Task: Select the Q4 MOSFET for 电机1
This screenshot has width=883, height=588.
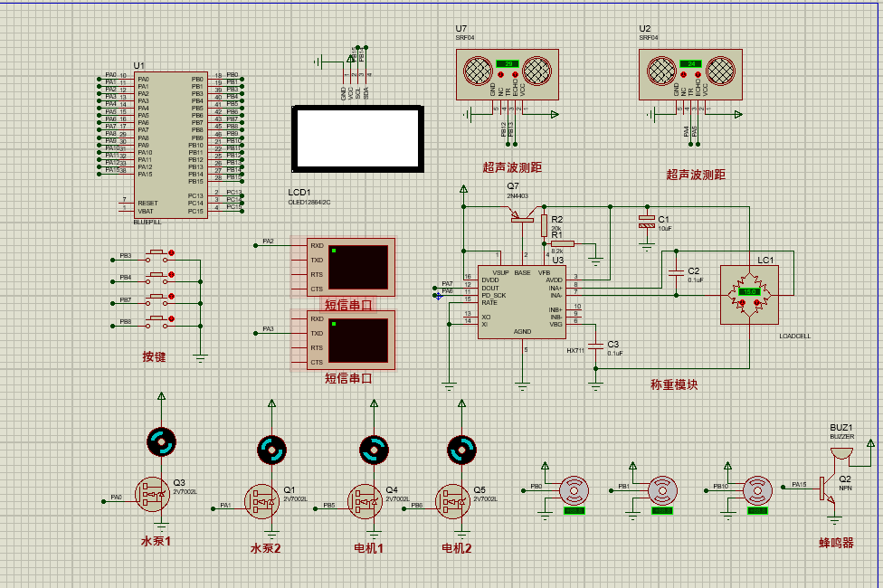Action: (365, 501)
